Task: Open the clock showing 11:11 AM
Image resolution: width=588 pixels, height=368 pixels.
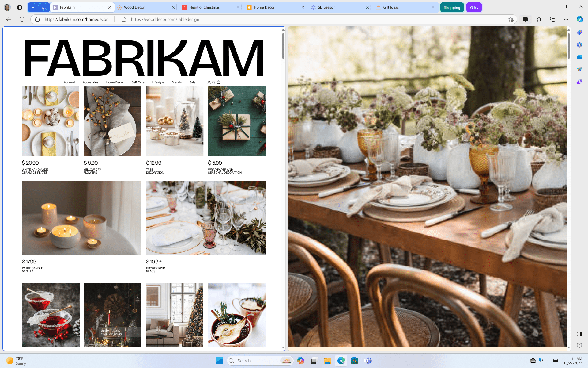Action: 573,361
